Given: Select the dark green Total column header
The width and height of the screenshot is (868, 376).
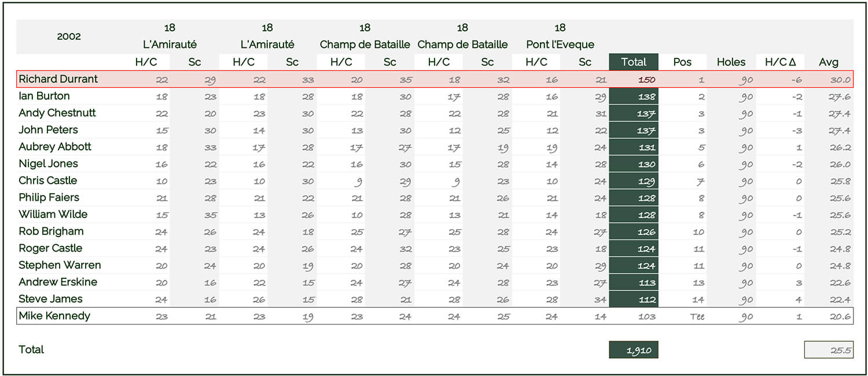Looking at the screenshot, I should pyautogui.click(x=634, y=62).
